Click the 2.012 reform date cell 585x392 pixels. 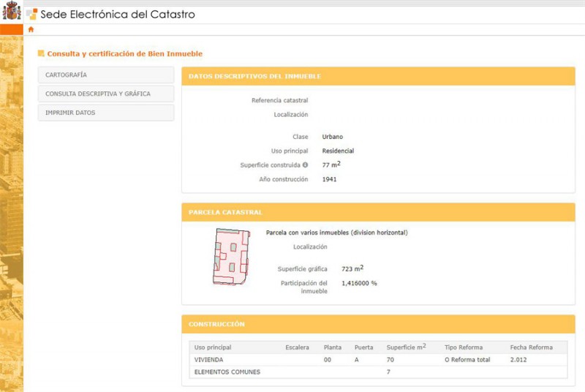click(x=518, y=360)
